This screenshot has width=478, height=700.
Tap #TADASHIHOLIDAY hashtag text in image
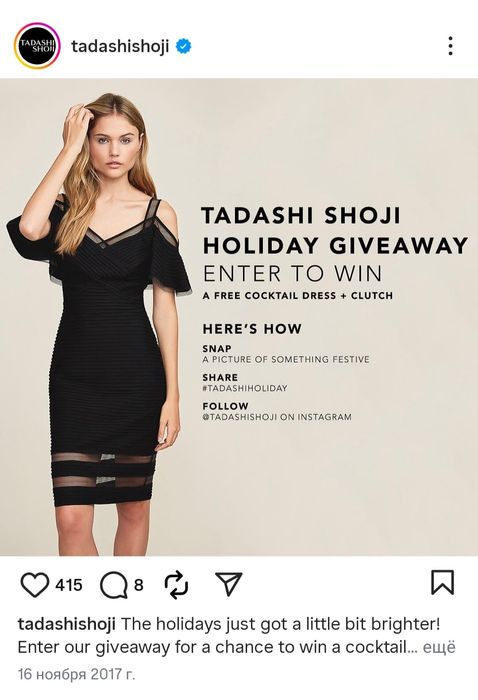pyautogui.click(x=245, y=388)
